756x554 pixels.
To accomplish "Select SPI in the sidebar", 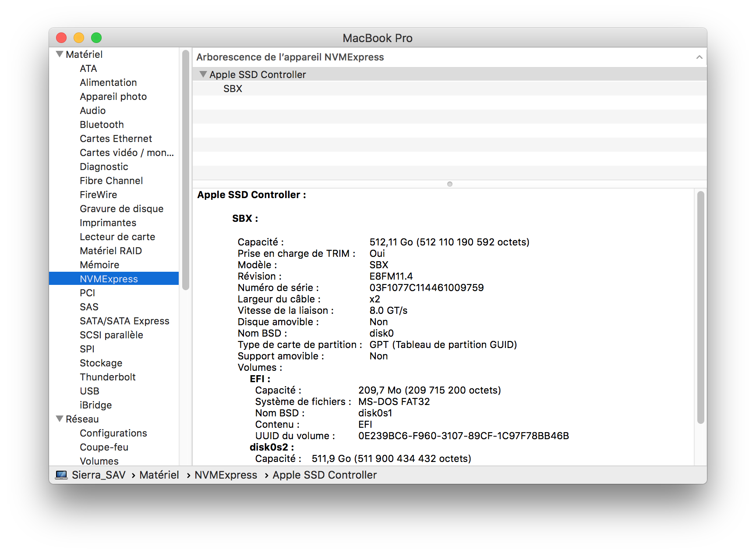I will coord(87,349).
